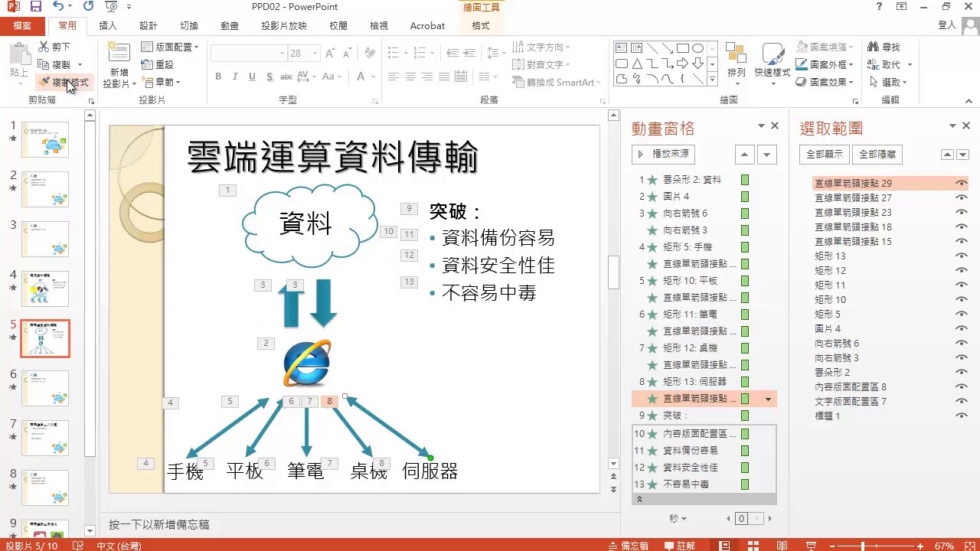The height and width of the screenshot is (551, 980).
Task: Select slide 4 thumbnail
Action: (x=45, y=289)
